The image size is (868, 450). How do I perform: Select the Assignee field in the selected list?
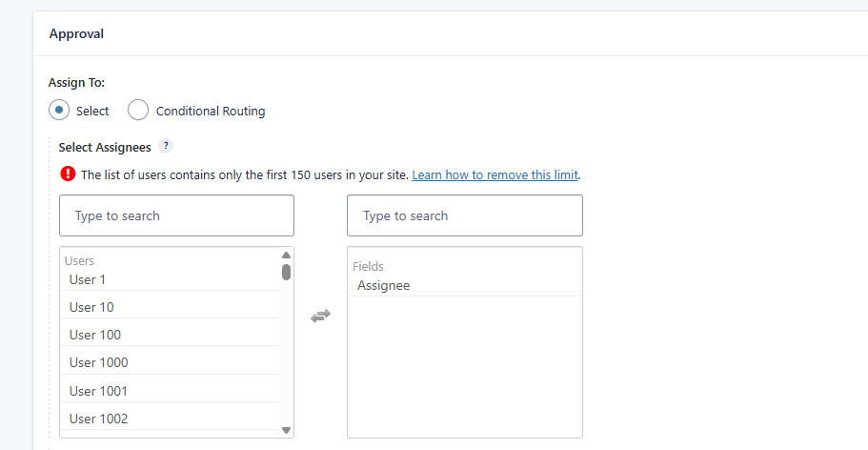coord(383,285)
